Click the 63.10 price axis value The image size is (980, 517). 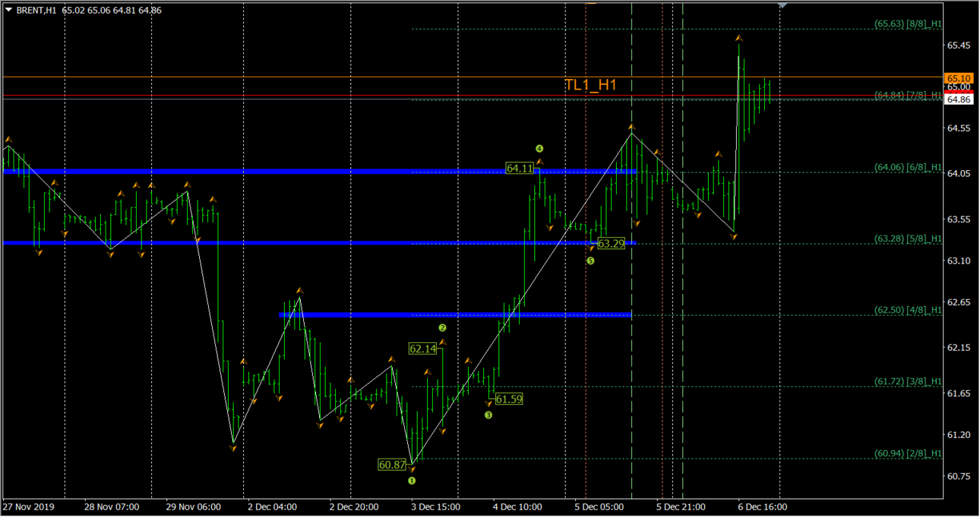coord(958,260)
